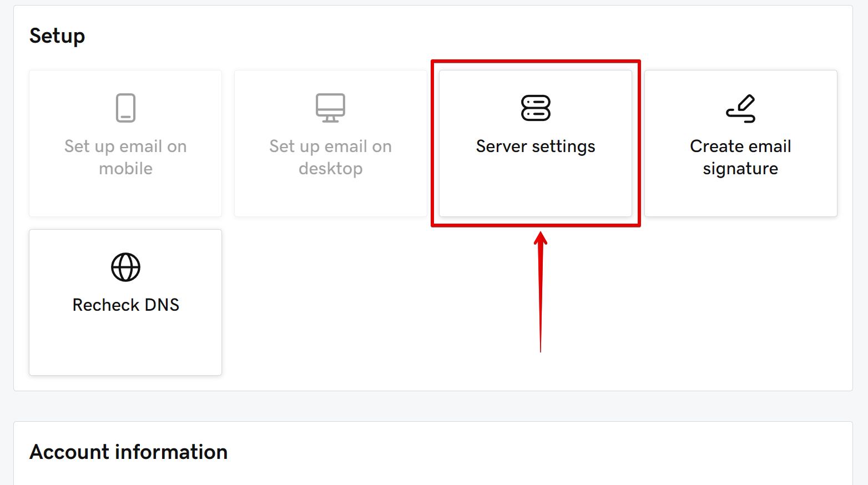Open the "Set up email on desktop" label
This screenshot has height=485, width=868.
[x=331, y=157]
